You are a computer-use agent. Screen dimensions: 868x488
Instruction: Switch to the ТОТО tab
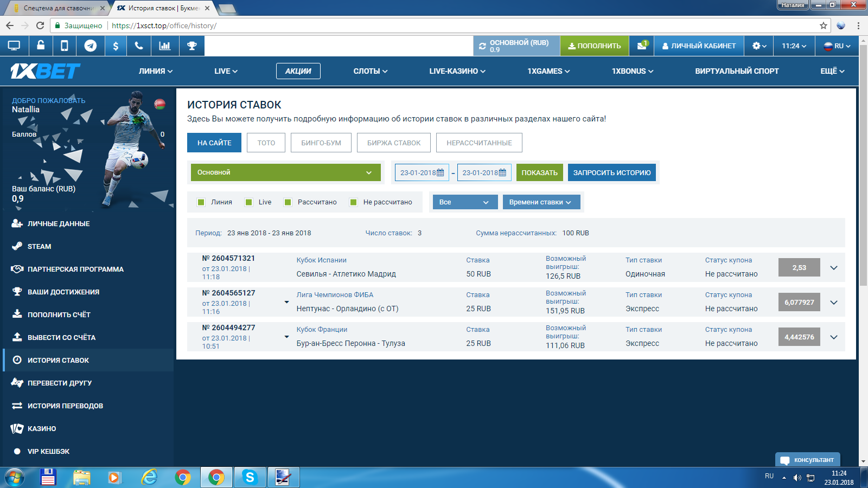tap(266, 143)
